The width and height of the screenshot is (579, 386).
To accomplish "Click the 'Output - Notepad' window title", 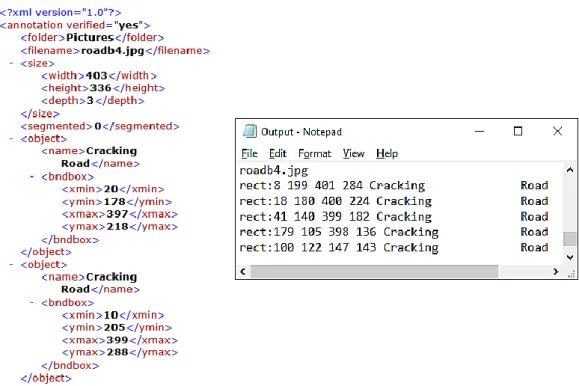I will click(301, 132).
